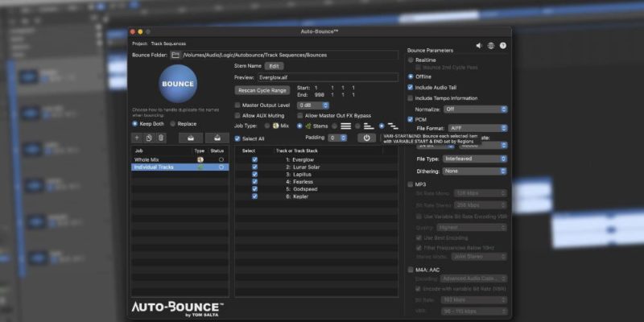Select the Individual Tracks job row
This screenshot has width=644, height=322.
pyautogui.click(x=180, y=167)
